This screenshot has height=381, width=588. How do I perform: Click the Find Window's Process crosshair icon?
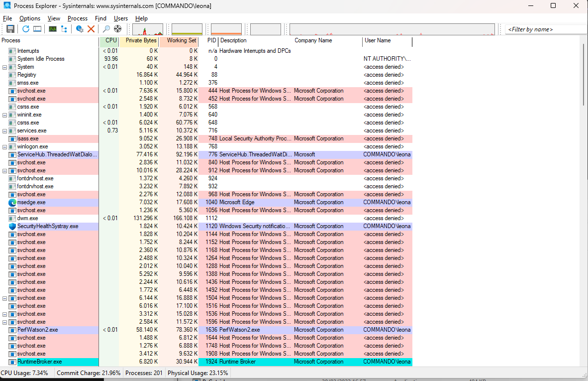tap(118, 29)
